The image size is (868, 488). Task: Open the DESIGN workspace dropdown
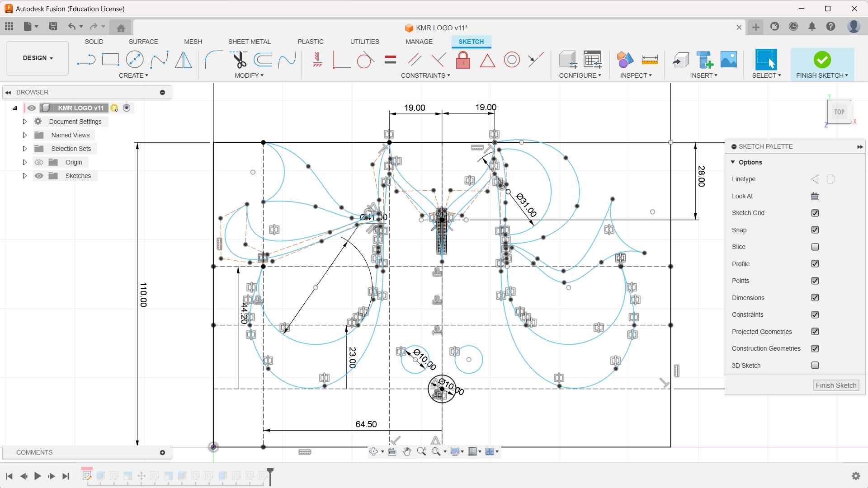[x=38, y=58]
